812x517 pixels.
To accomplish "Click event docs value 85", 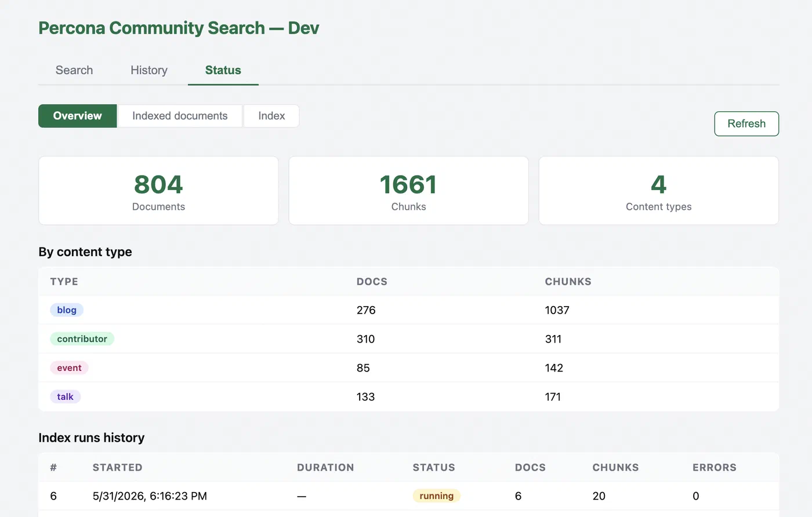I will (363, 368).
